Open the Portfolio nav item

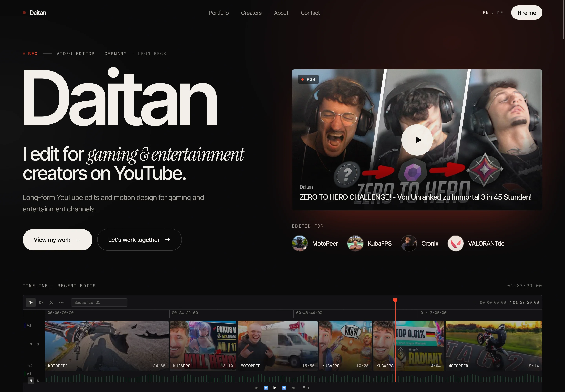(219, 13)
